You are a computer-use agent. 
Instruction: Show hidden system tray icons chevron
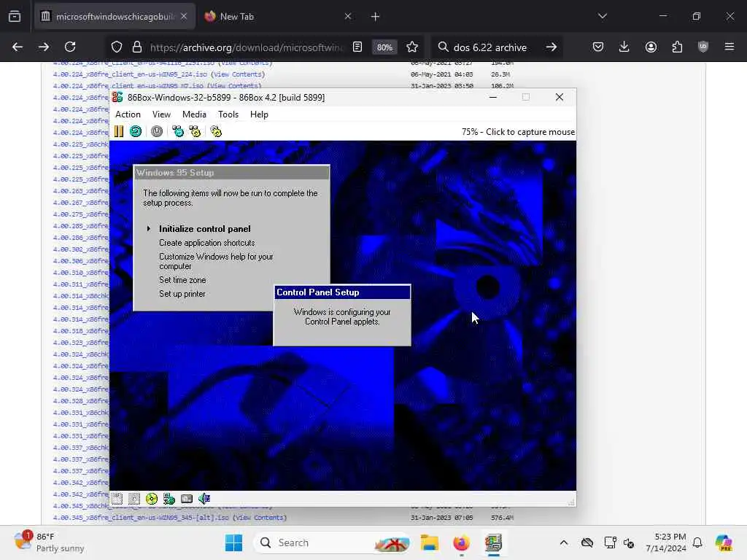[x=564, y=542]
